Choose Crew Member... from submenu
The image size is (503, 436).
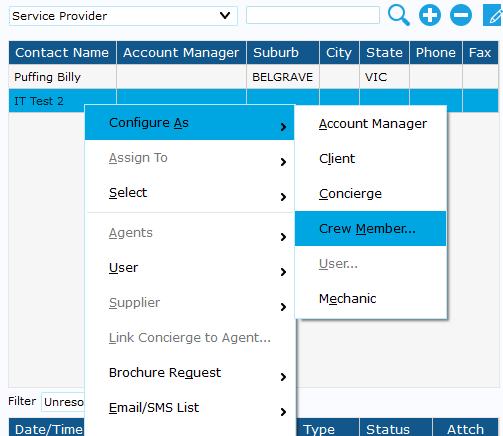(x=370, y=229)
